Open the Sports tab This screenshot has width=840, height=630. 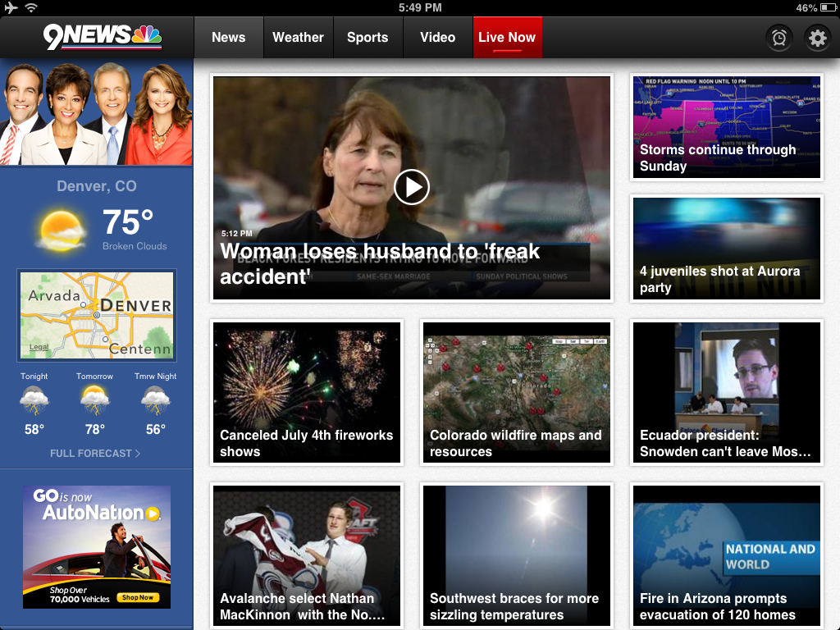367,38
